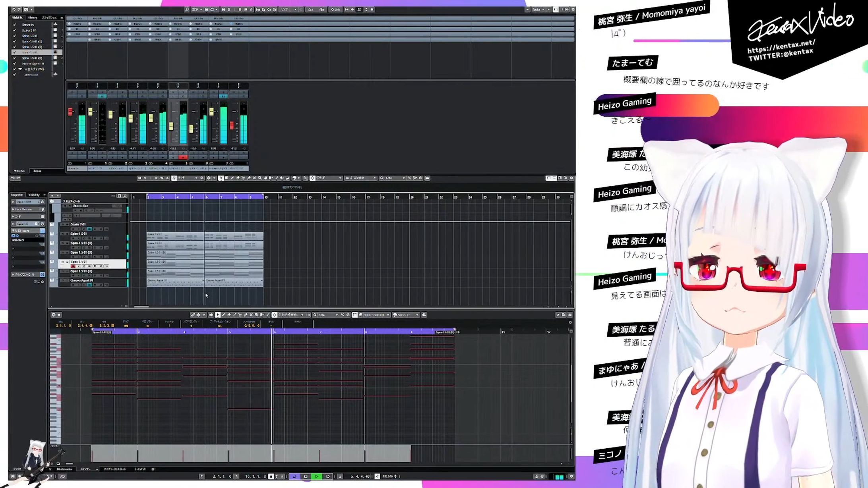Select the Object Selection arrow tool in project toolbar
This screenshot has width=868, height=488.
point(221,178)
